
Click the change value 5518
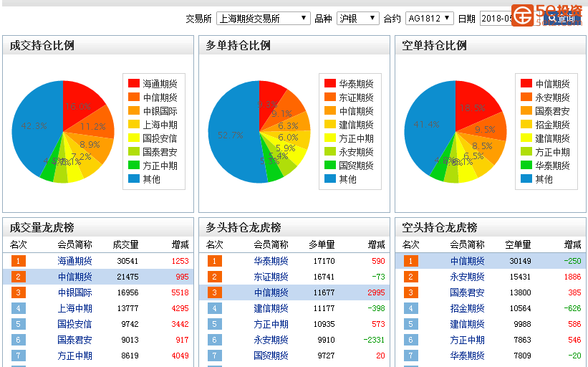coord(180,292)
